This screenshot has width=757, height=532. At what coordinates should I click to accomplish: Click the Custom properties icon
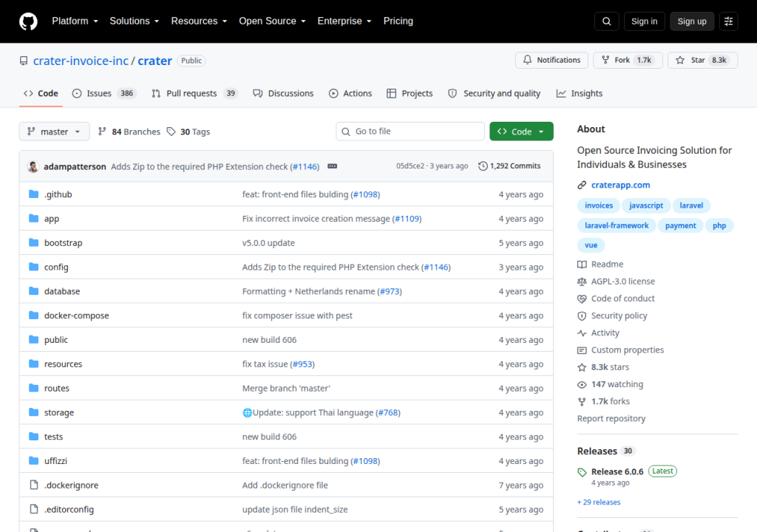(582, 350)
